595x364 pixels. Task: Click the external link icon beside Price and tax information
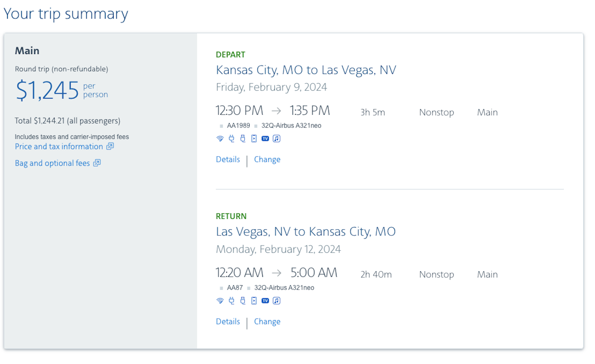tap(110, 146)
